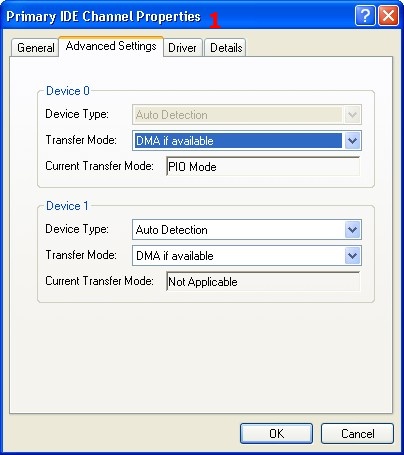Click the Not Applicable current transfer field

click(263, 282)
